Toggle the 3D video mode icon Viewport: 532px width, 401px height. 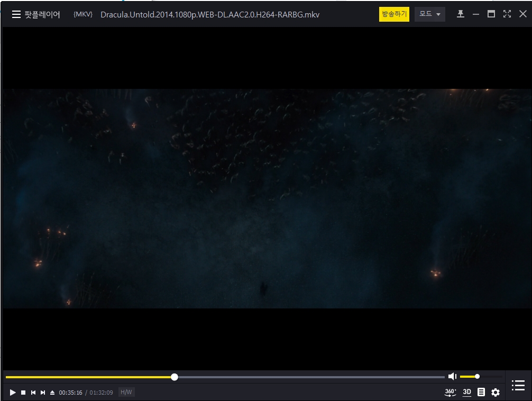click(x=467, y=392)
